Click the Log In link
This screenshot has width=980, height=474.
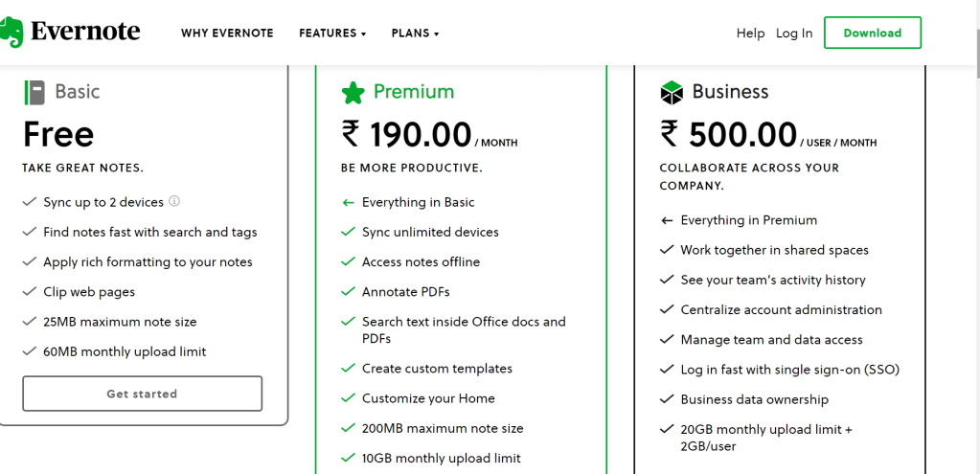pyautogui.click(x=794, y=34)
